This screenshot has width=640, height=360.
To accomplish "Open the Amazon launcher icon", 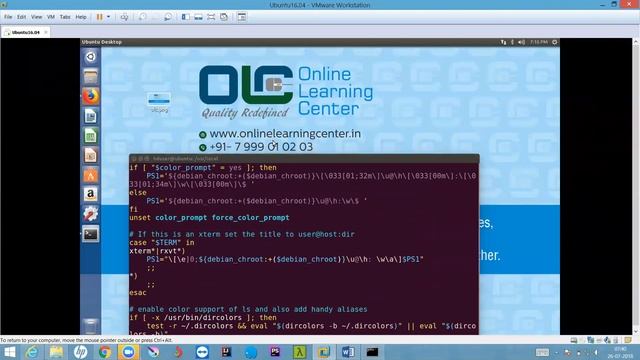I will tap(91, 194).
